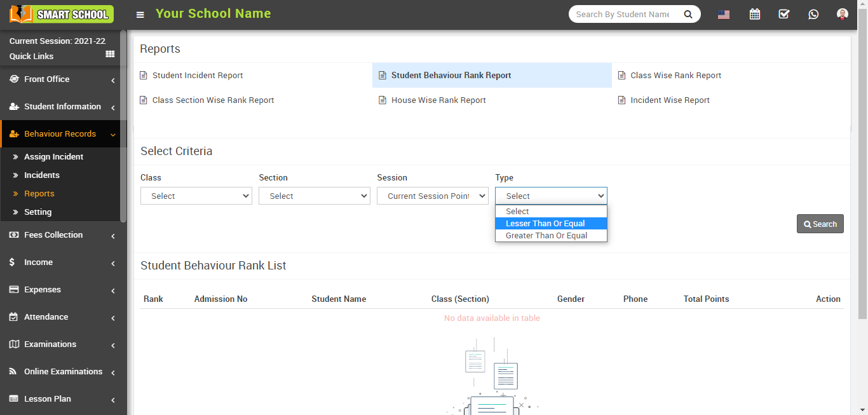Go to Assign Incident in sidebar

(53, 157)
